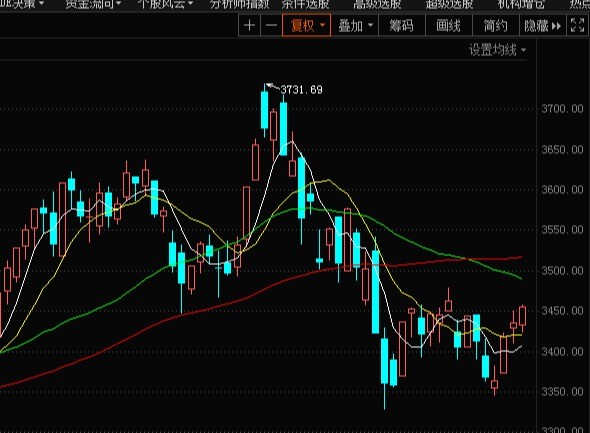Click the 3600.00 price axis label

pyautogui.click(x=562, y=190)
